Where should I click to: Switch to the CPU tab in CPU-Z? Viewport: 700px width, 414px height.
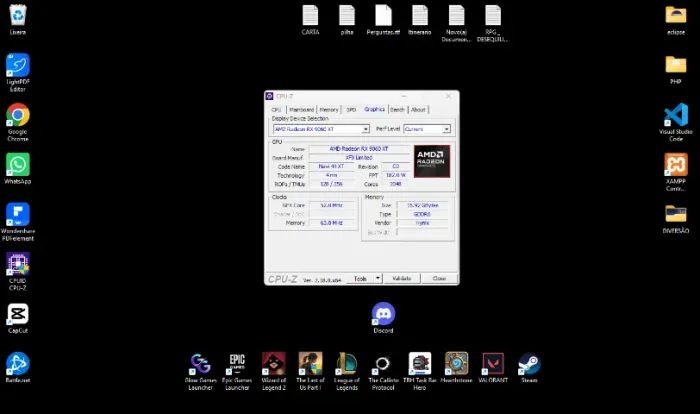click(276, 110)
